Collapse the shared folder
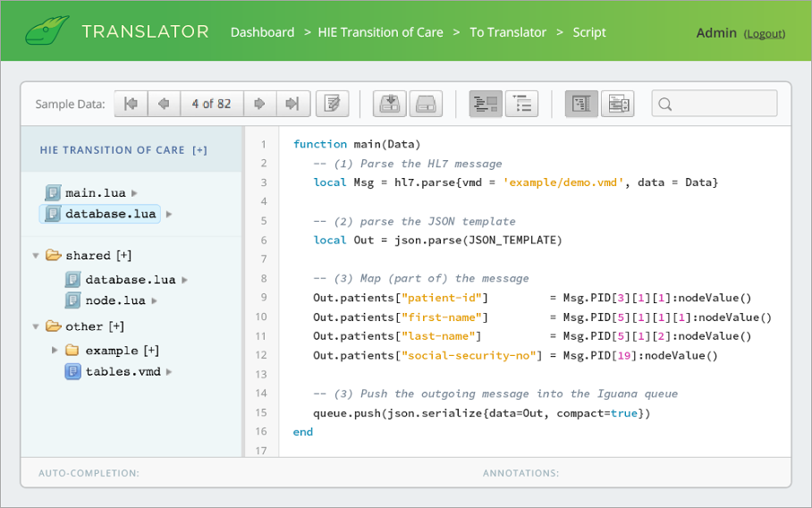Viewport: 812px width, 508px height. pos(36,256)
